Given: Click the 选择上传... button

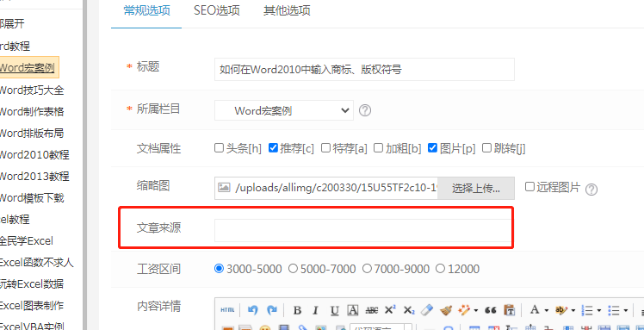Looking at the screenshot, I should (475, 189).
